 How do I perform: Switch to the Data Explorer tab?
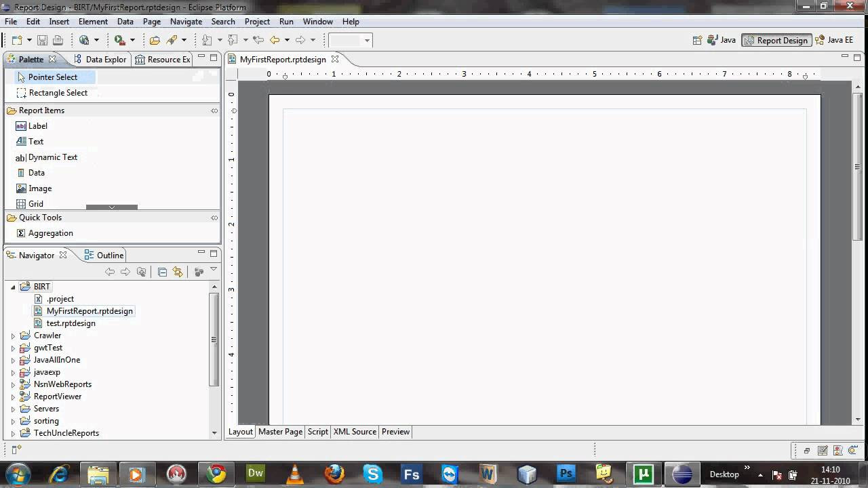pos(100,60)
